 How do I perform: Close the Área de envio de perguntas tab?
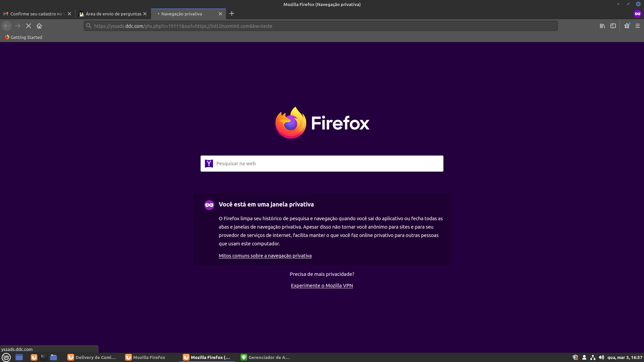pyautogui.click(x=145, y=14)
